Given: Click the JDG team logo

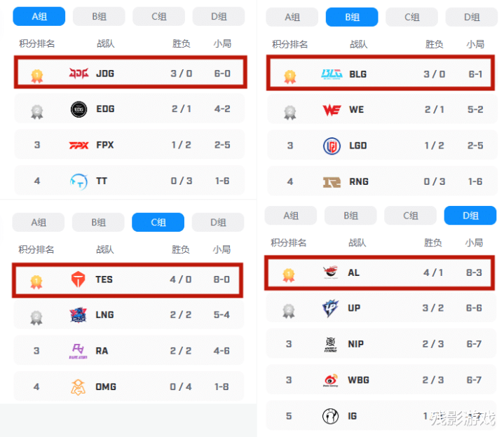Looking at the screenshot, I should [79, 74].
